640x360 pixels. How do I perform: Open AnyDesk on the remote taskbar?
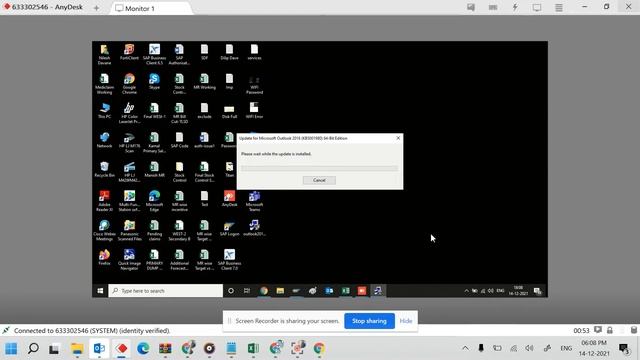click(362, 291)
